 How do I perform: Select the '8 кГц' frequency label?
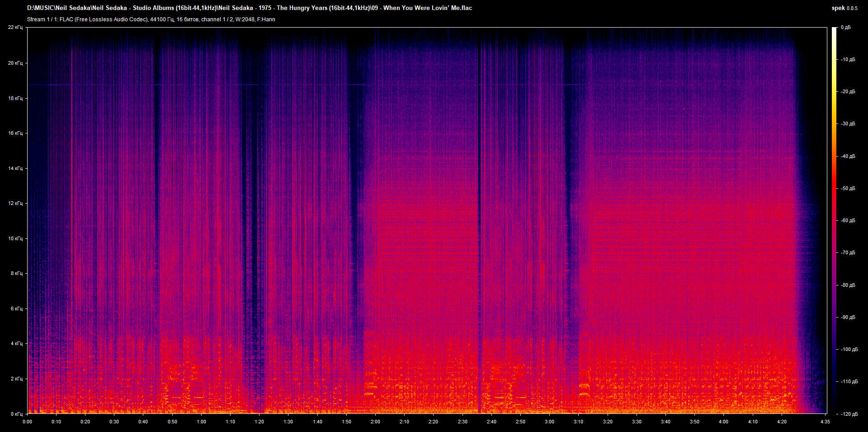(17, 273)
